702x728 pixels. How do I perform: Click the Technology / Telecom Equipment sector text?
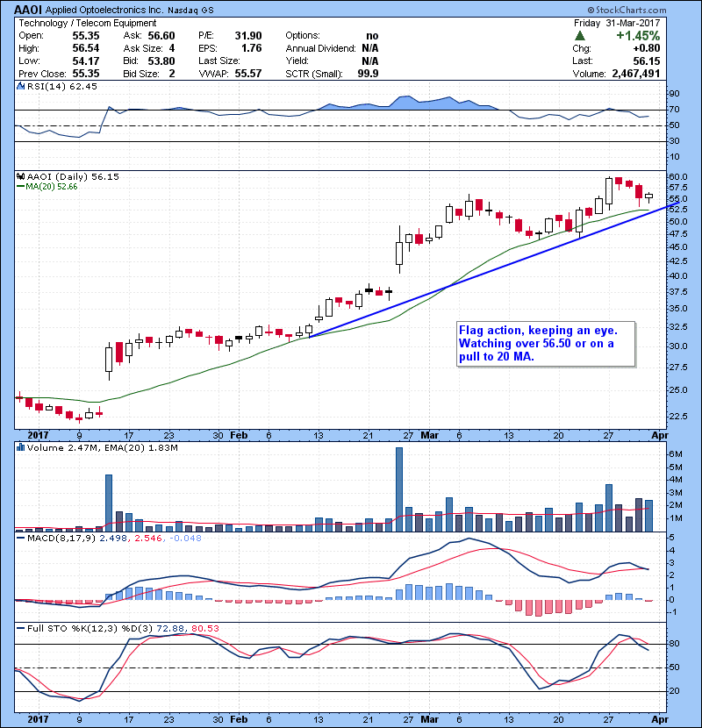click(88, 23)
